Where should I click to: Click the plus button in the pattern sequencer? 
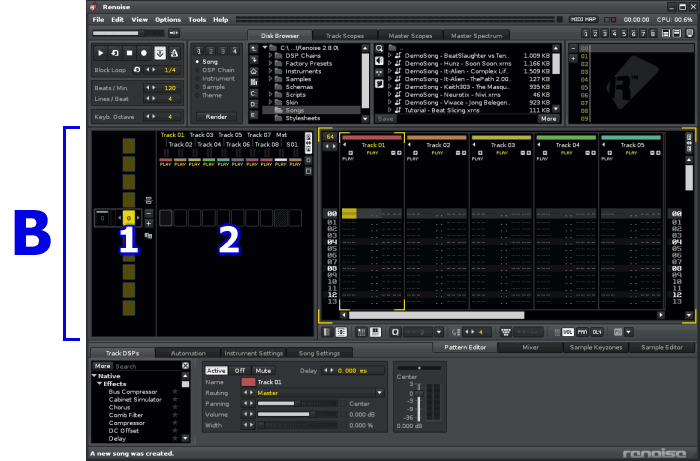(x=149, y=224)
